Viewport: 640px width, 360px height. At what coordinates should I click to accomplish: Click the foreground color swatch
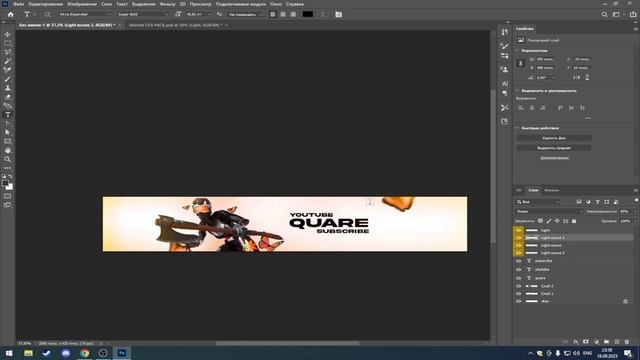[x=5, y=183]
